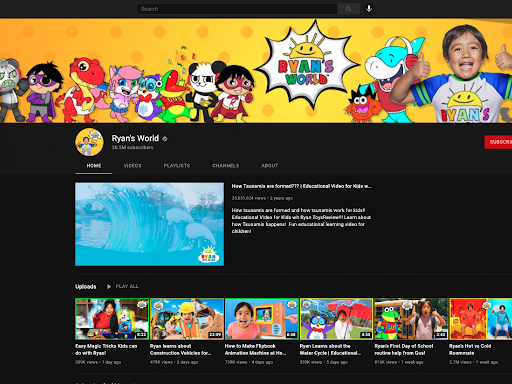Click 'Ryan's Hot vs Cold Roommate' title
Viewport: 512px width, 384px height.
470,350
